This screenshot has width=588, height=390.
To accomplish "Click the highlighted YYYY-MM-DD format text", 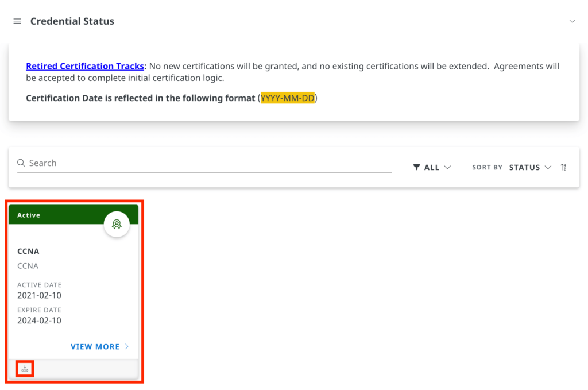I will [288, 98].
